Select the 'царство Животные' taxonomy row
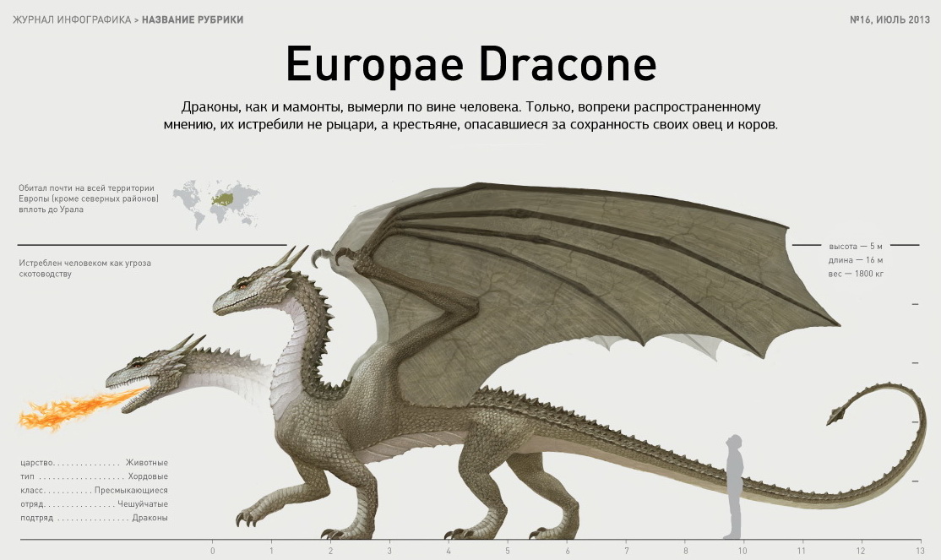This screenshot has width=941, height=560. point(93,463)
